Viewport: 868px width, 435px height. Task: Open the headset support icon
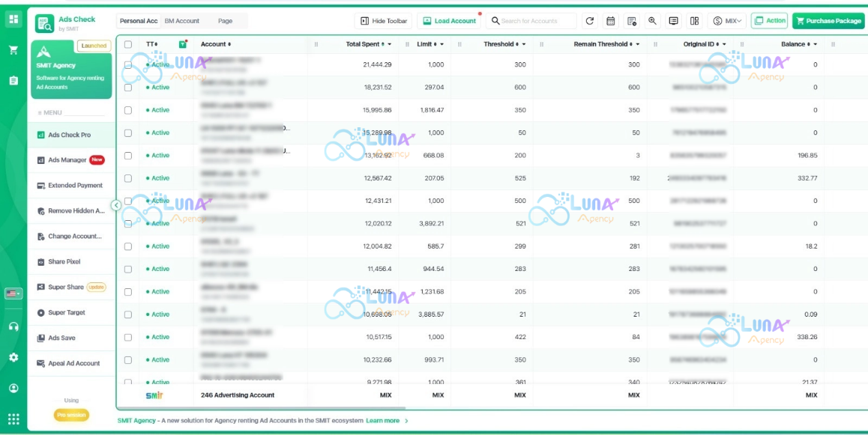pyautogui.click(x=13, y=326)
